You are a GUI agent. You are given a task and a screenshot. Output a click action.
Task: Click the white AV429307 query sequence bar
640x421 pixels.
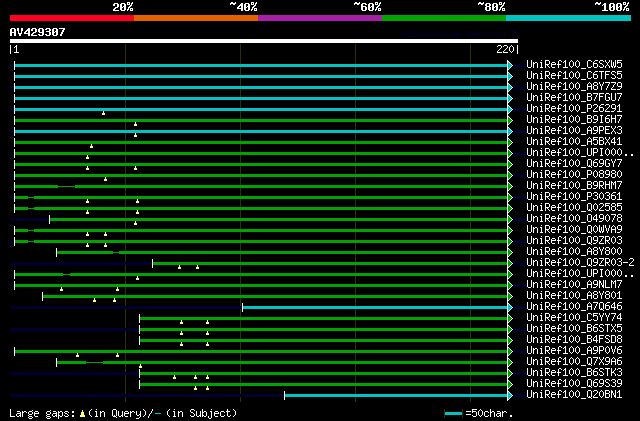point(263,41)
